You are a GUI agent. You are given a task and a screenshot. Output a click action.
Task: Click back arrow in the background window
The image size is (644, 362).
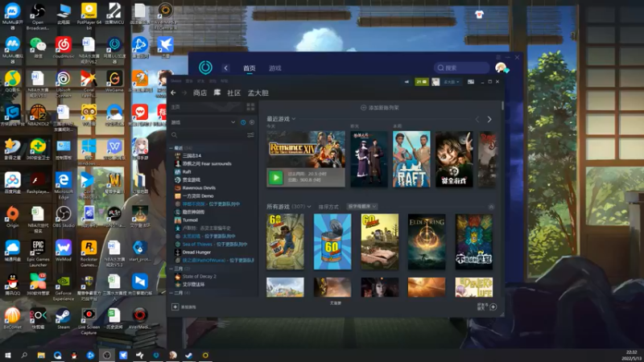(226, 68)
